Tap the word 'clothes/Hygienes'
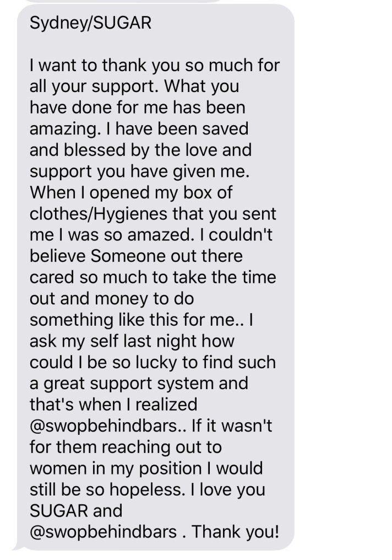 [99, 214]
